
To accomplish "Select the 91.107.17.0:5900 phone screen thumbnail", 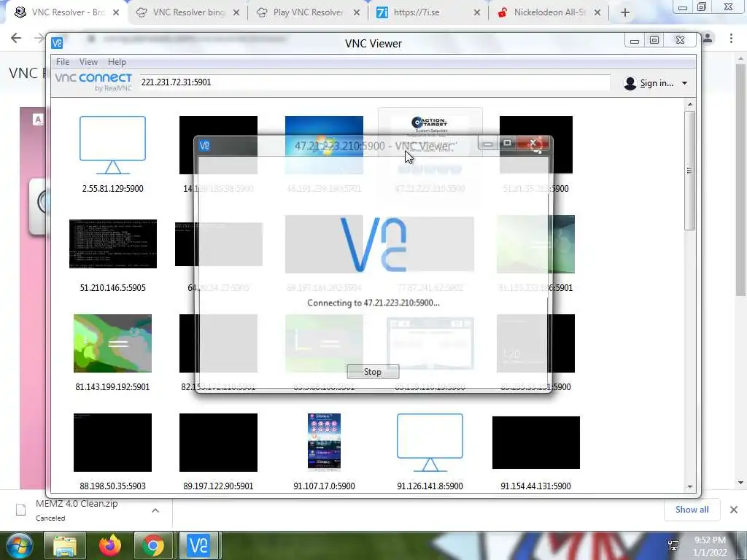I will click(324, 443).
